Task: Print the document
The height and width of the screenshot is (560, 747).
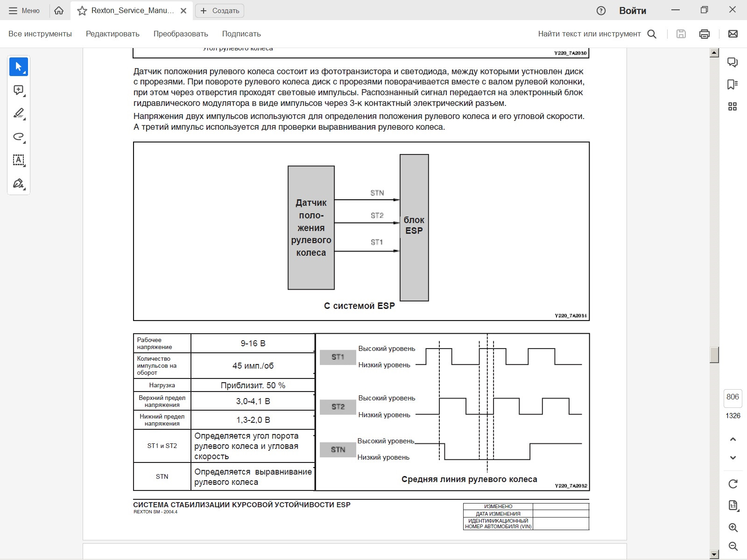Action: coord(705,34)
